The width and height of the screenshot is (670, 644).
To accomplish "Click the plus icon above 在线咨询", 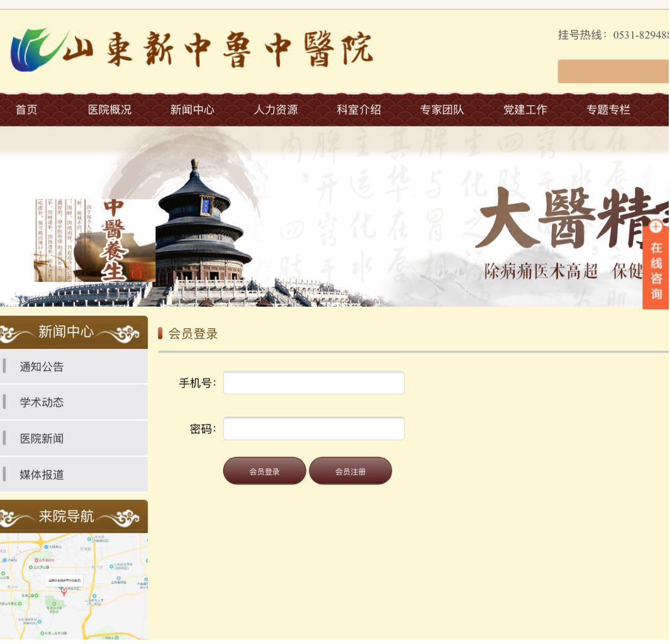I will 656,227.
